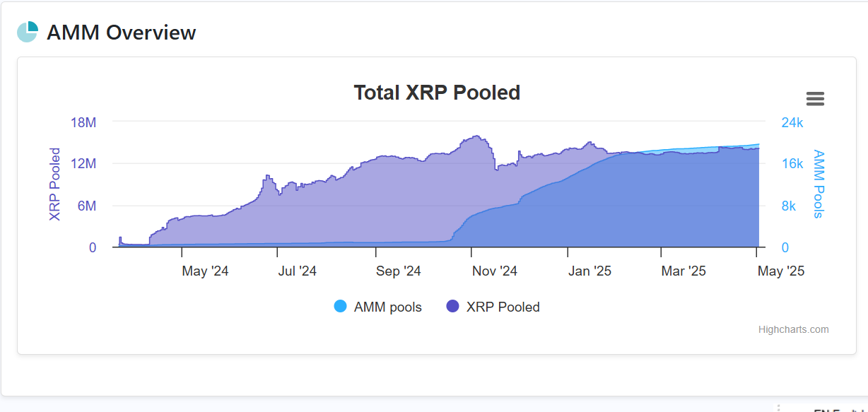Click the May '25 x-axis label

point(780,271)
